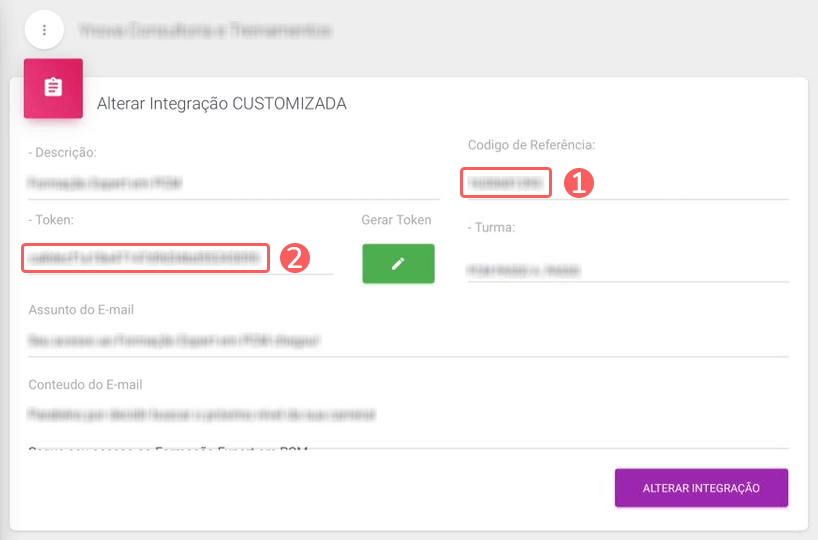Click the Codigo de Referência label
This screenshot has height=540, width=818.
[531, 145]
